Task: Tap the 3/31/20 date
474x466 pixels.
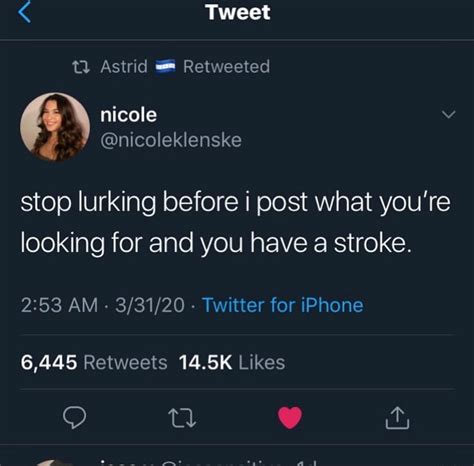Action: tap(150, 305)
